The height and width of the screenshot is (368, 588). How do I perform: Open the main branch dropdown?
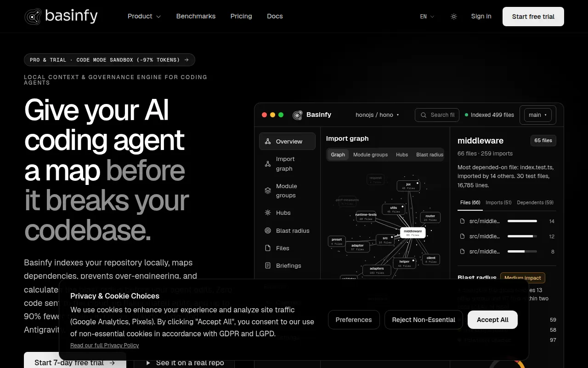[538, 115]
